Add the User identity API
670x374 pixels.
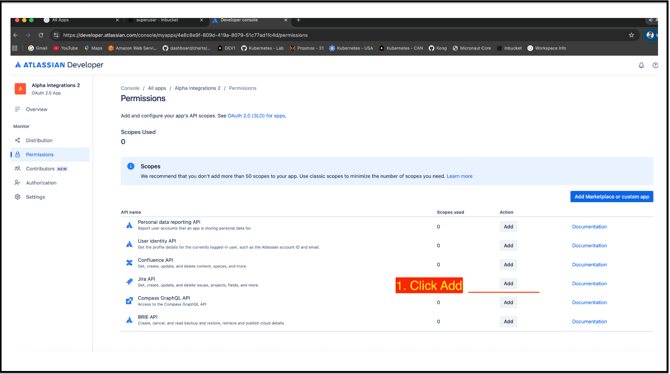[508, 245]
